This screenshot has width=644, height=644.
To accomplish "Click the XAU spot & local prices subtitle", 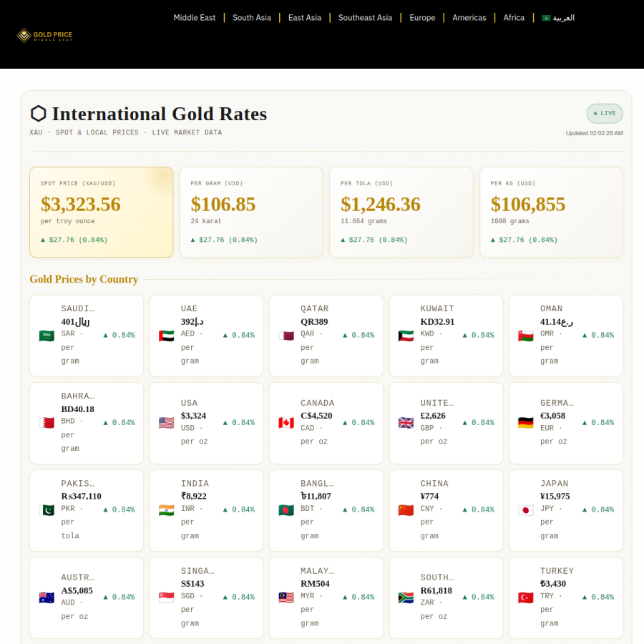I will click(x=126, y=132).
